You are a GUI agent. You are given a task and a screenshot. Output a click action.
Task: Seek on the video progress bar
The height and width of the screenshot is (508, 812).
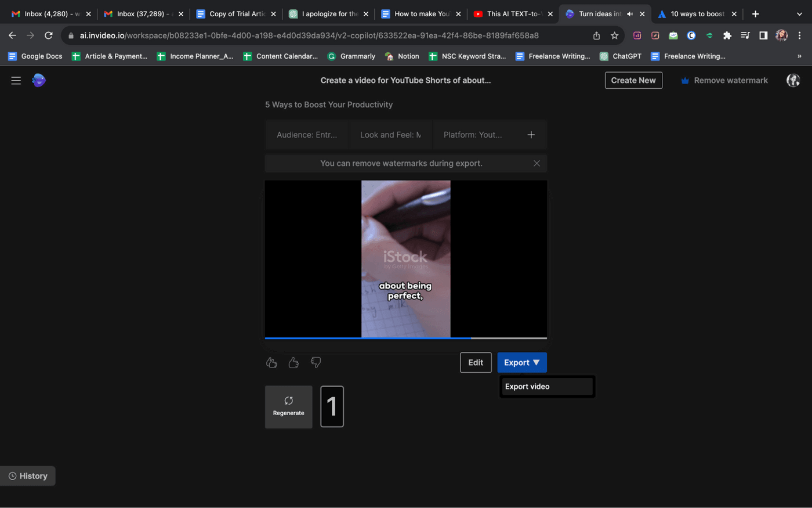click(406, 337)
